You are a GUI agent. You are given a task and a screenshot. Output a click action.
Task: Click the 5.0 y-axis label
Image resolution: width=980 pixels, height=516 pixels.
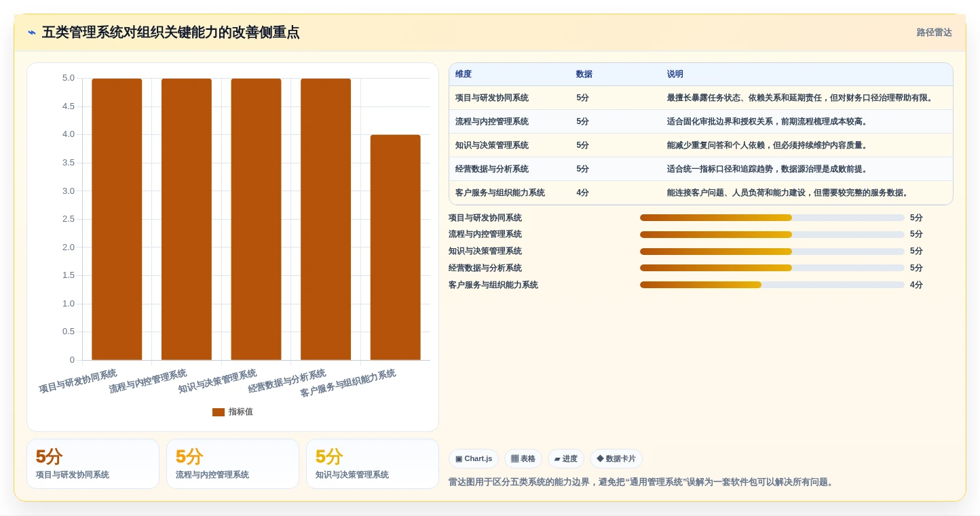click(x=69, y=79)
